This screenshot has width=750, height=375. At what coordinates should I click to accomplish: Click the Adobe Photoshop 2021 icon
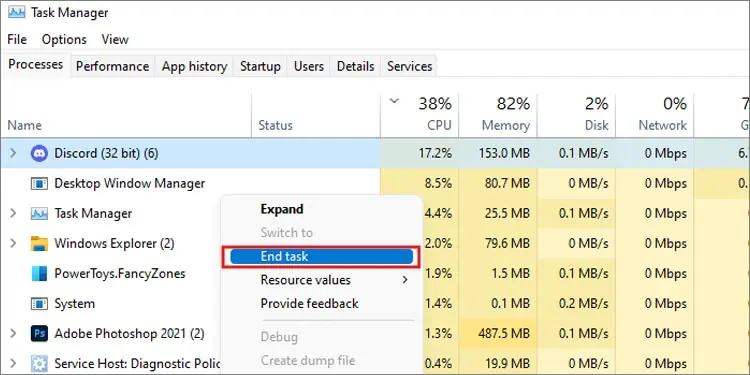tap(39, 333)
